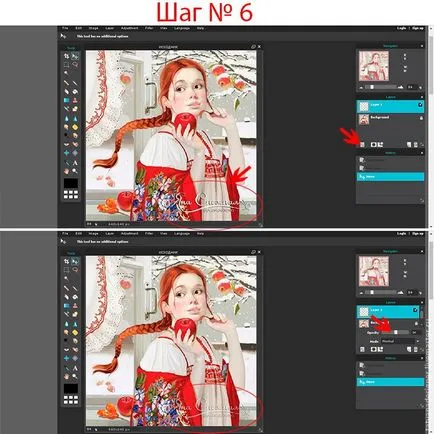434x434 pixels.
Task: Open the Mode dropdown in the lower Layers panel
Action: coord(400,341)
